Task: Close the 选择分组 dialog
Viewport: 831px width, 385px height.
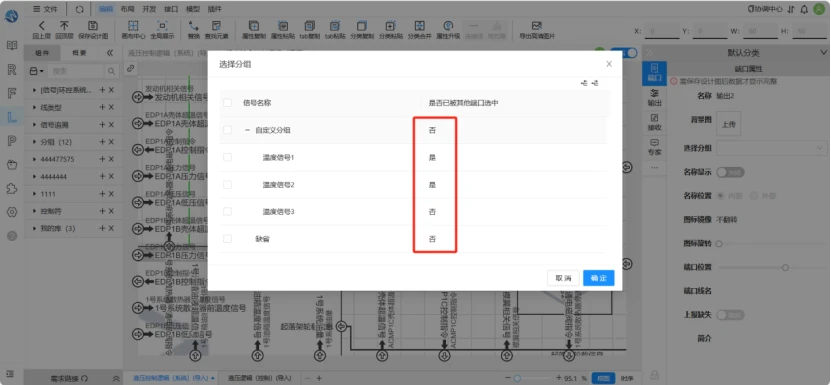Action: click(609, 64)
